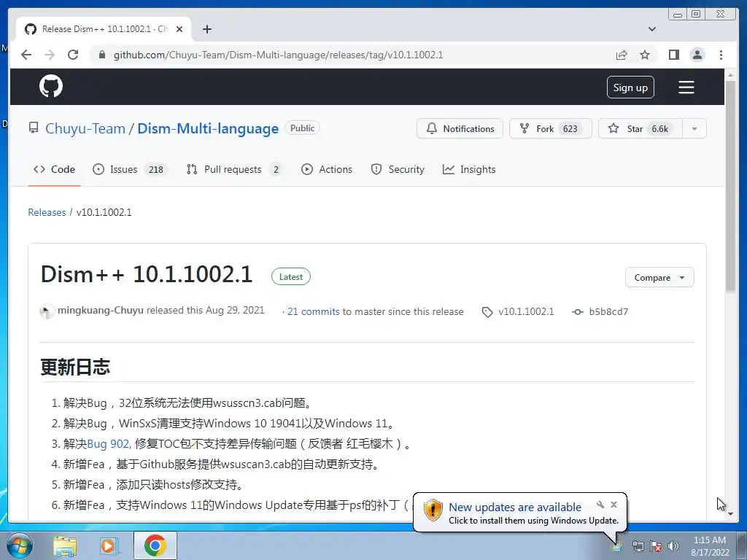The height and width of the screenshot is (560, 747).
Task: Click the Sign up button
Action: 630,87
